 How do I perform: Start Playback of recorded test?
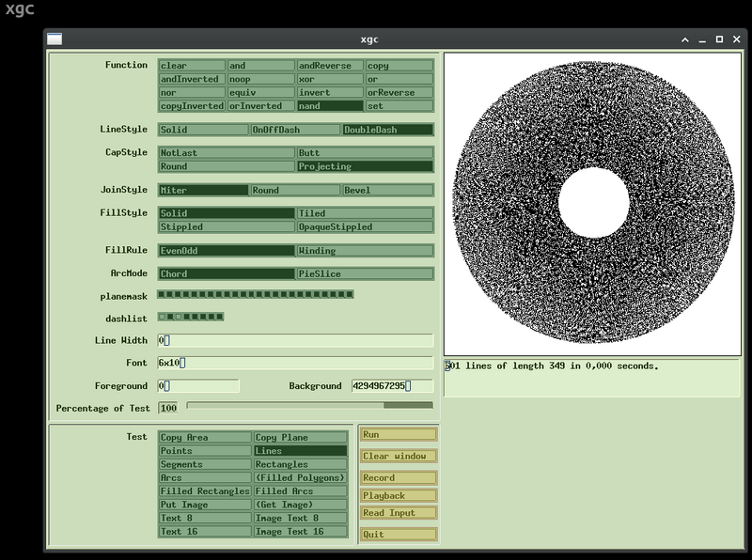coord(398,495)
